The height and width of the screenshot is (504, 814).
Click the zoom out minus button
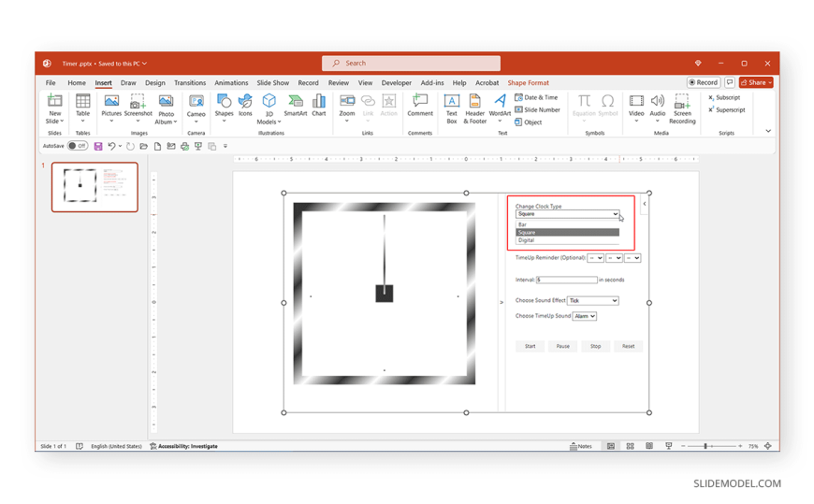click(683, 446)
